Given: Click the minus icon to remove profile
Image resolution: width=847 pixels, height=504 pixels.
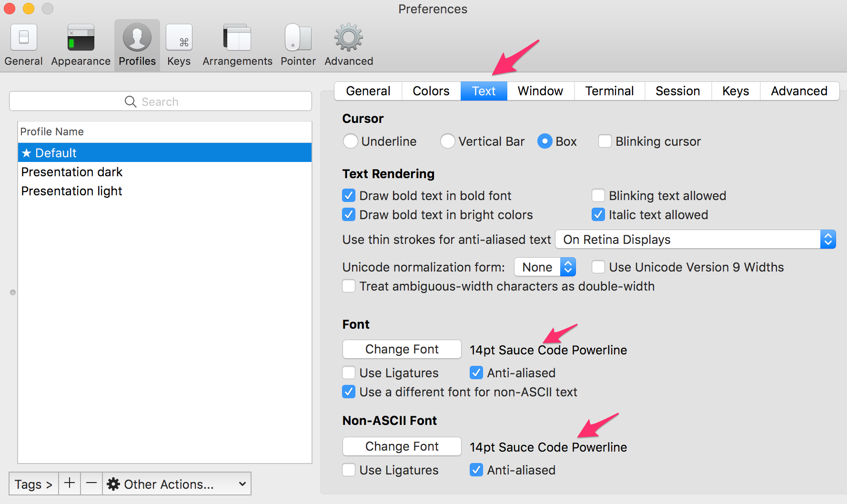Looking at the screenshot, I should (91, 484).
